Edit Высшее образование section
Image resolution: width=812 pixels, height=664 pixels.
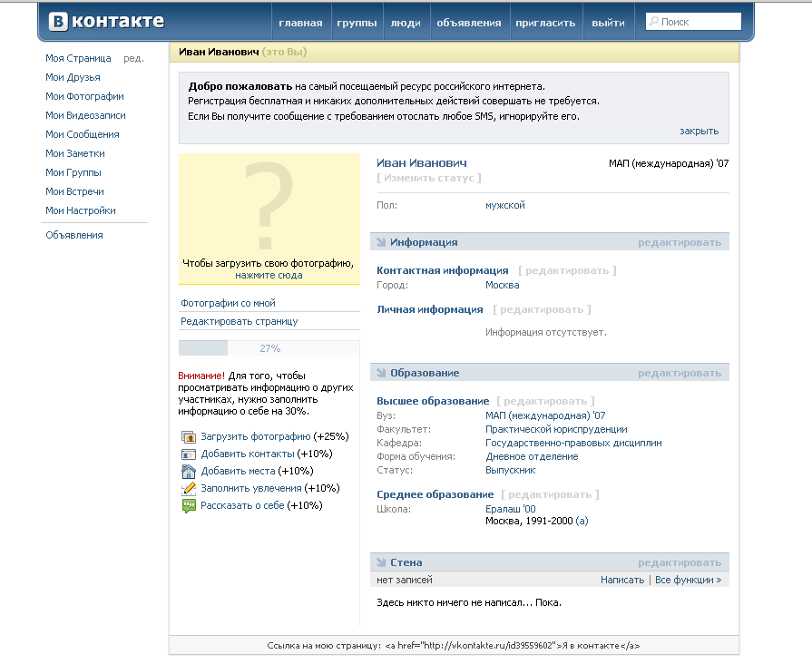coord(545,401)
